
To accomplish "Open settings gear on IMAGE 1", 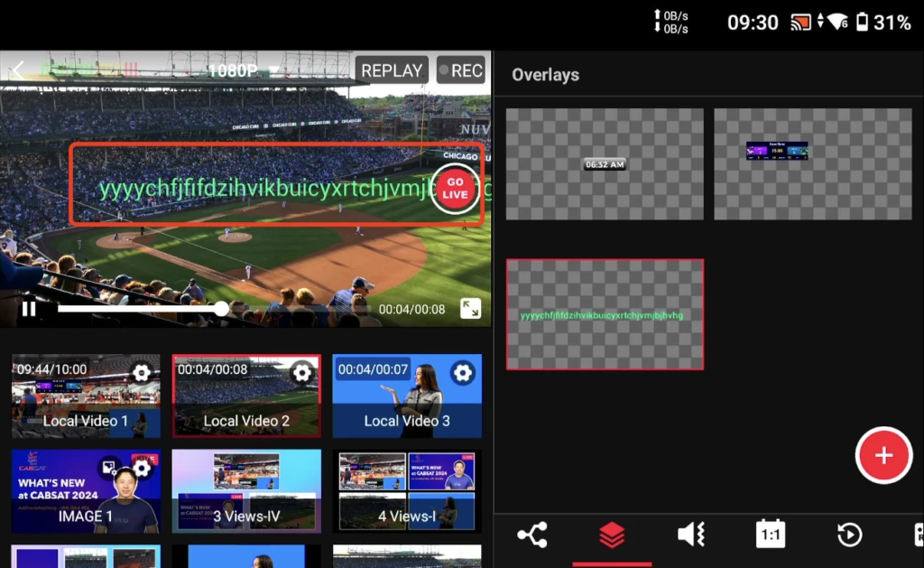I will pyautogui.click(x=142, y=468).
